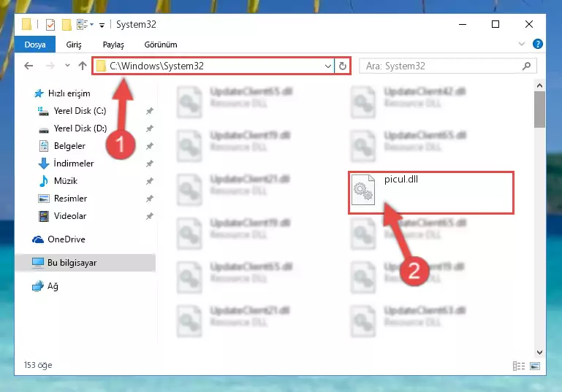
Task: Click the Ağ network icon
Action: 37,286
